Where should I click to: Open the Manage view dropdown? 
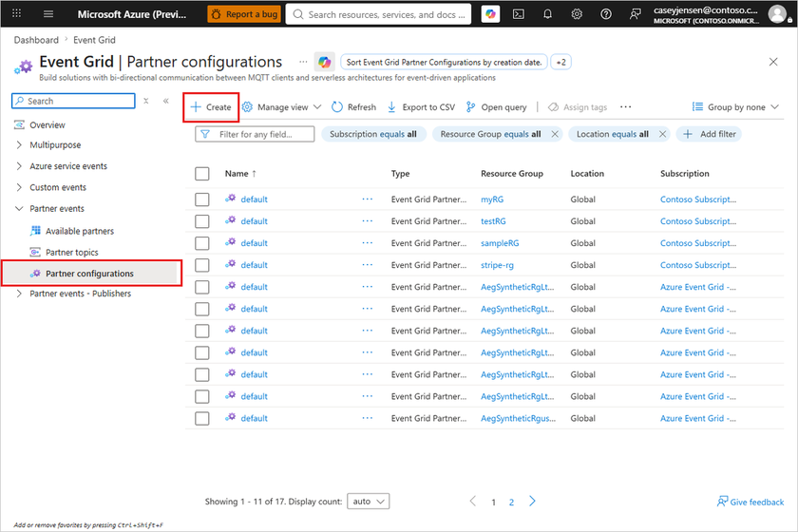click(x=281, y=107)
